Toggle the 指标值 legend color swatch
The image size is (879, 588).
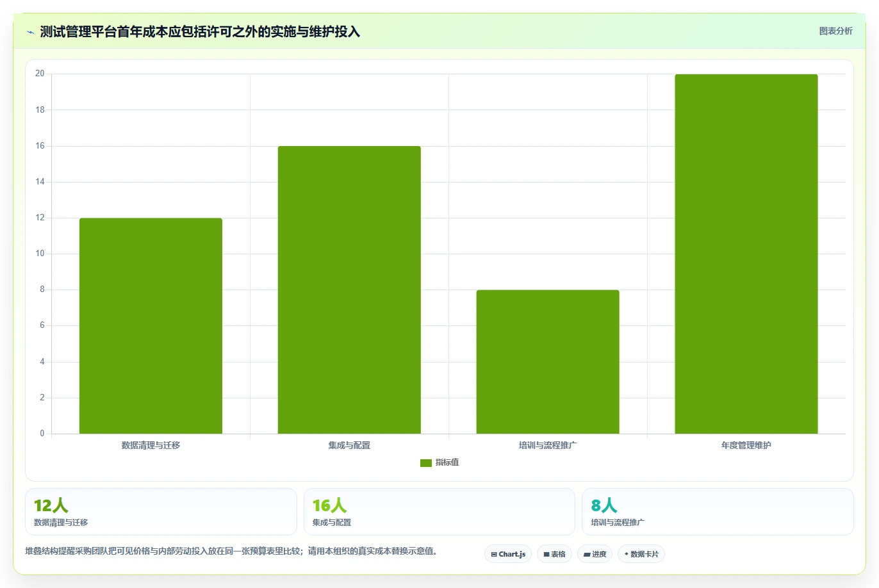[x=426, y=462]
